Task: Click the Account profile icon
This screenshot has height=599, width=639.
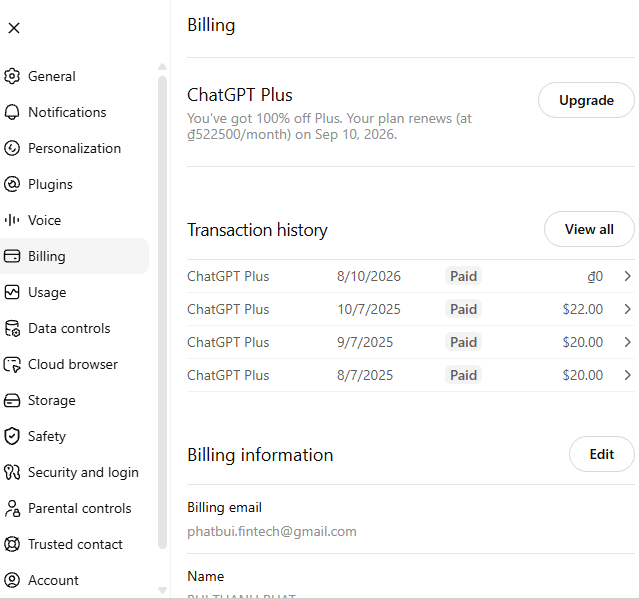Action: pos(12,580)
